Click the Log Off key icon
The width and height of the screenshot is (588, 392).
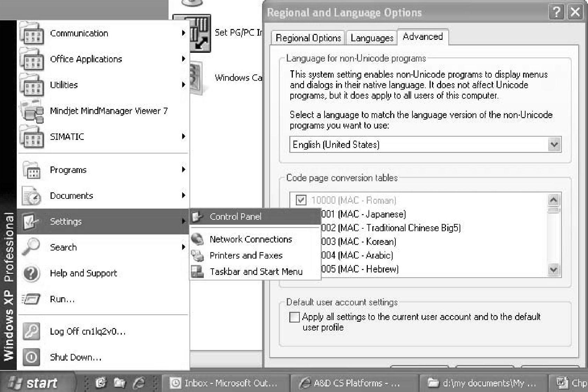coord(31,331)
